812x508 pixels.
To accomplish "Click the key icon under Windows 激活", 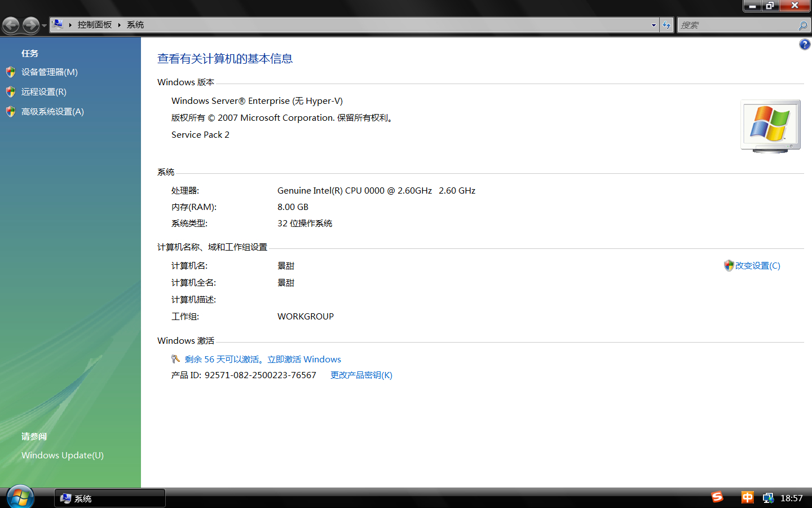I will tap(175, 360).
